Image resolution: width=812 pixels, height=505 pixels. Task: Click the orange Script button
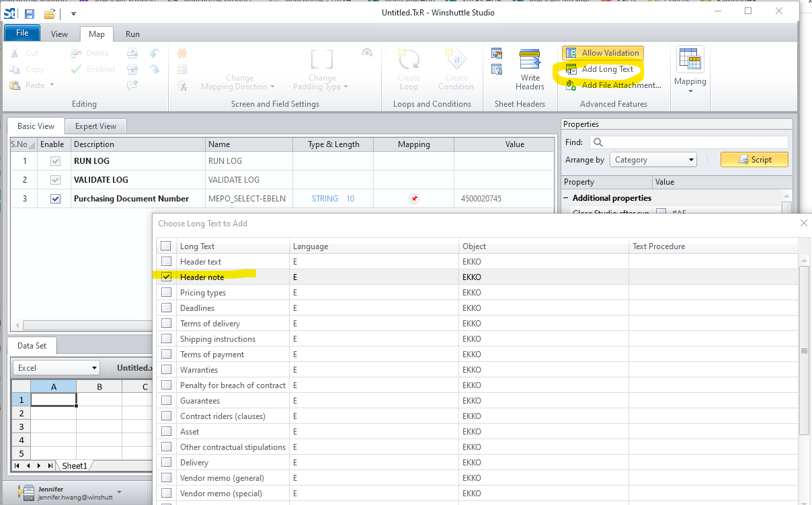click(x=754, y=159)
